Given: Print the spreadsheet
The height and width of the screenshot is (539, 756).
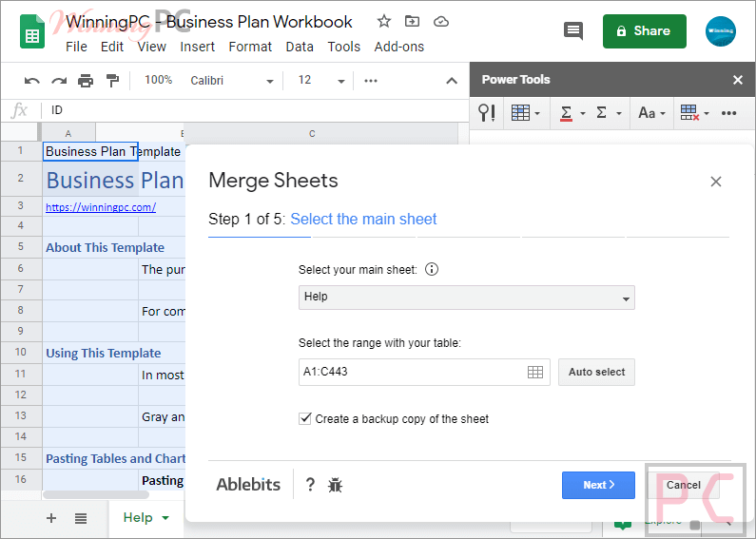Looking at the screenshot, I should tap(86, 81).
